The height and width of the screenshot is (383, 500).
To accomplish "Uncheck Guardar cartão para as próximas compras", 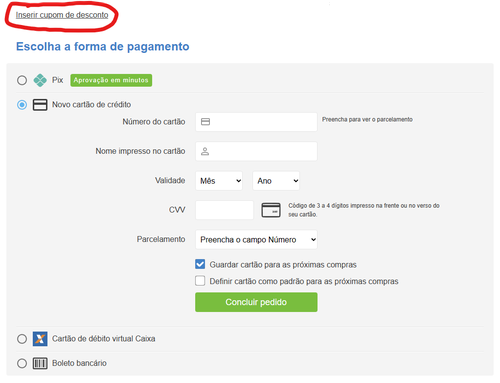I will 200,264.
